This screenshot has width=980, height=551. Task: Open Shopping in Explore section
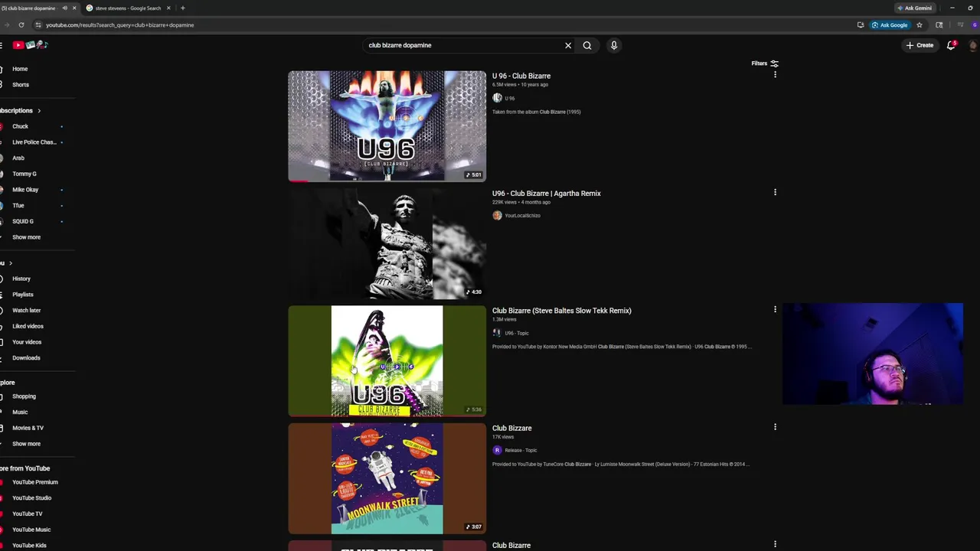click(x=24, y=396)
